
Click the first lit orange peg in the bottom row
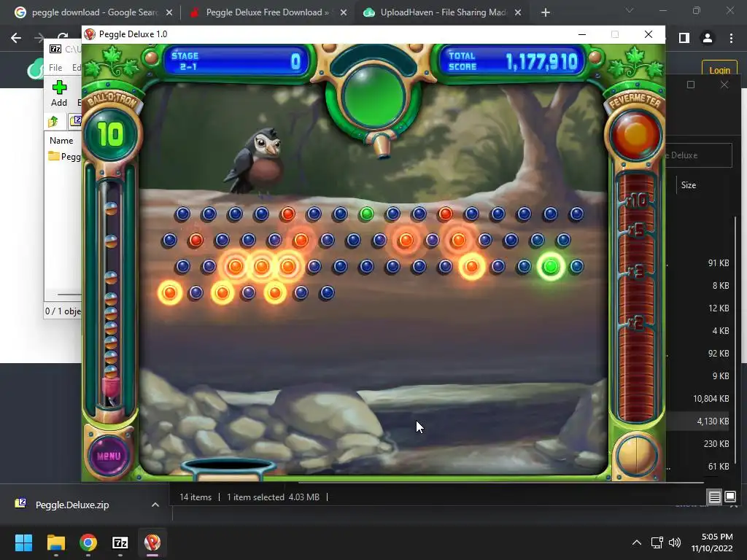click(x=169, y=292)
